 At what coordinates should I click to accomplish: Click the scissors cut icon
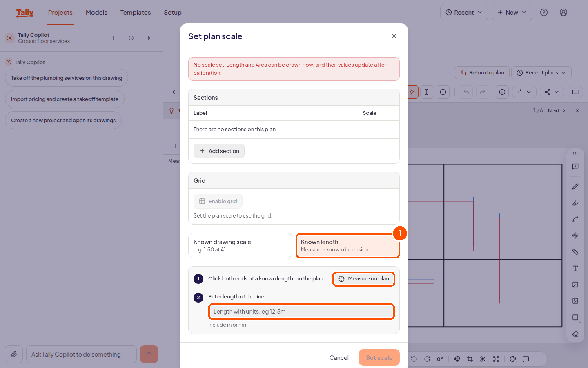[483, 359]
